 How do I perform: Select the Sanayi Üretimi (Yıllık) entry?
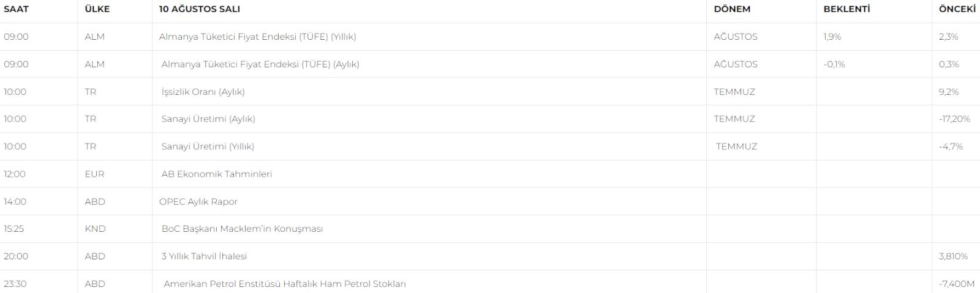tap(208, 147)
